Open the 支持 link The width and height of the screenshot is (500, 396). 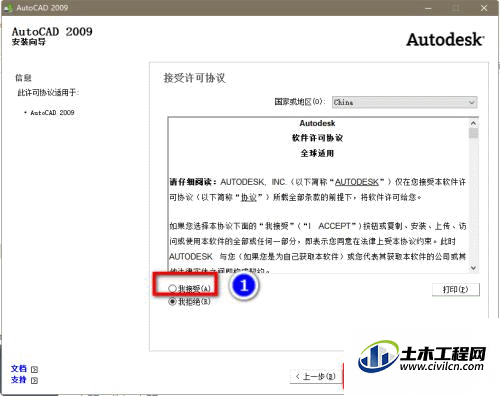19,380
